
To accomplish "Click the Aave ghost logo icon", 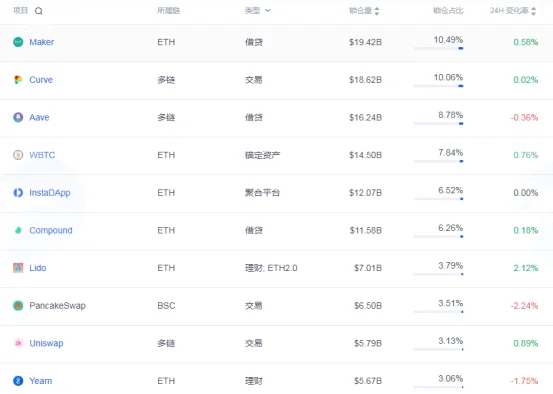I will click(x=18, y=117).
